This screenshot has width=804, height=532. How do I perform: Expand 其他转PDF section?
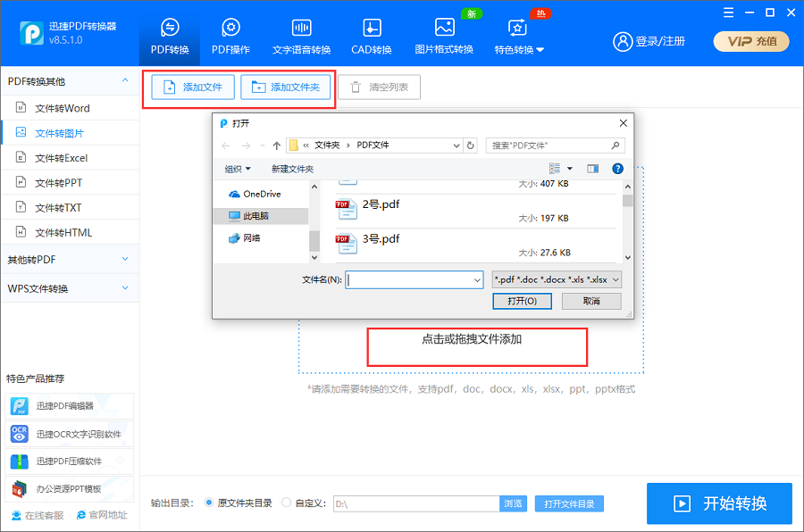(70, 260)
